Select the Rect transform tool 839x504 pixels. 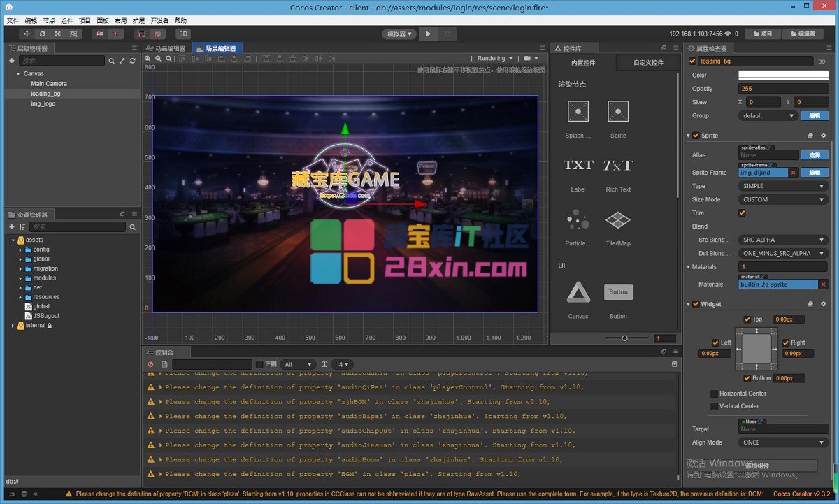(73, 34)
